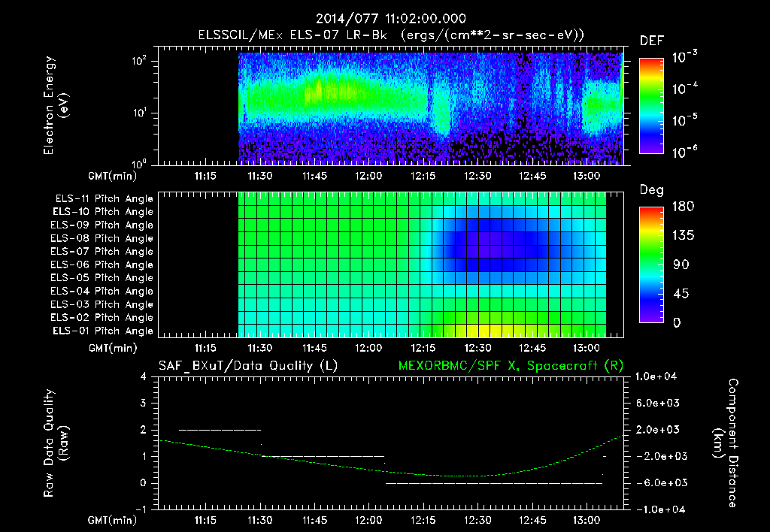Click the 'SAF_BXuT/Data Quality (L)' legend label
This screenshot has height=532, width=770.
coord(248,366)
